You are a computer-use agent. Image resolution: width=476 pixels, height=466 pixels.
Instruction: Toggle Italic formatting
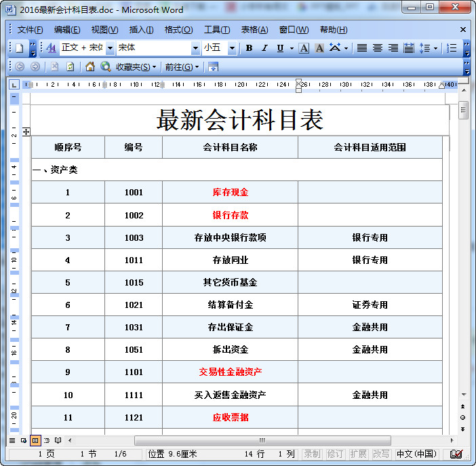[264, 48]
